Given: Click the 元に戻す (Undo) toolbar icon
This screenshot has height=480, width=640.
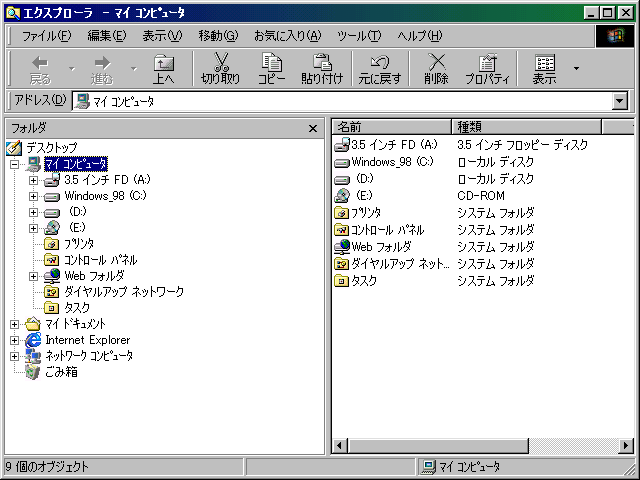Looking at the screenshot, I should (380, 62).
